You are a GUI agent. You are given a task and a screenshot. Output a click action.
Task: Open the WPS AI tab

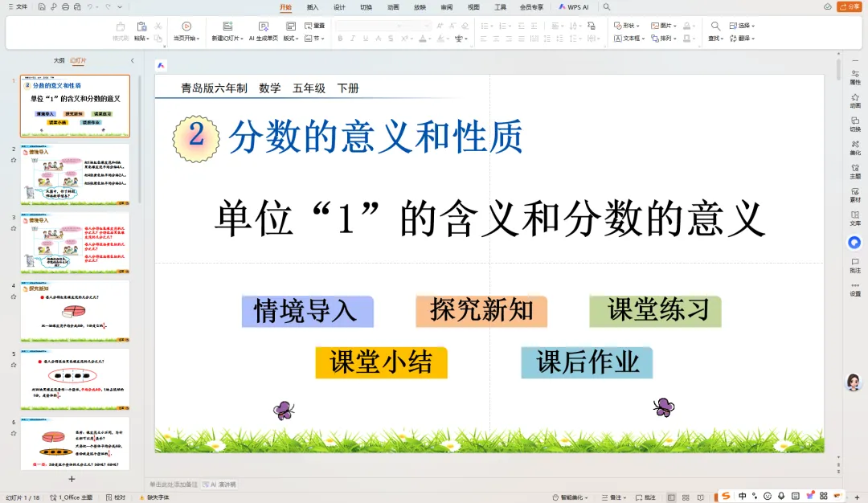(x=574, y=7)
